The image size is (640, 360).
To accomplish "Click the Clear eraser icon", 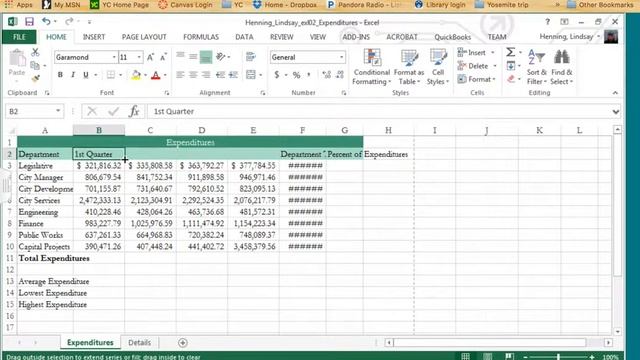I will pyautogui.click(x=511, y=79).
